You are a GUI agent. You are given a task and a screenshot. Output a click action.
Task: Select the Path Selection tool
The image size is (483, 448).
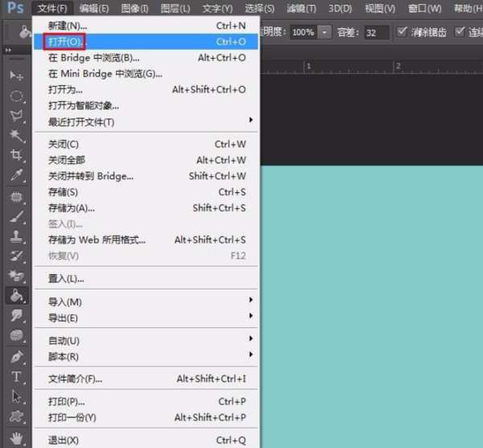(x=16, y=397)
